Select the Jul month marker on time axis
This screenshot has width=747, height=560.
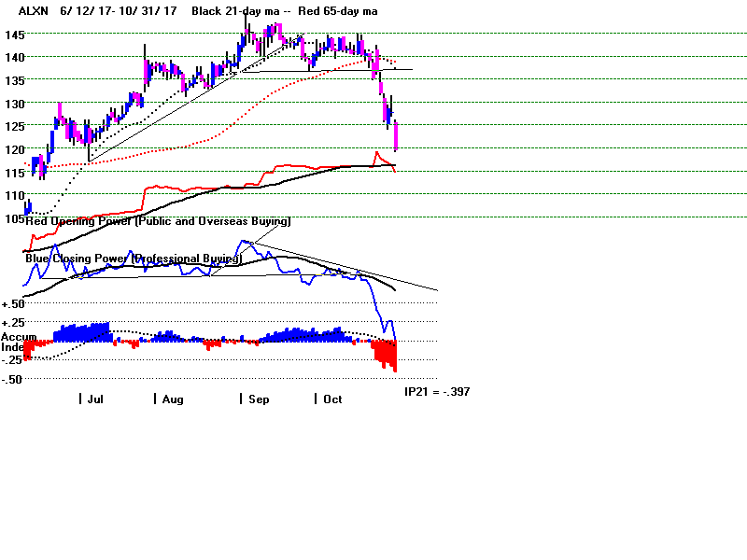tap(94, 399)
